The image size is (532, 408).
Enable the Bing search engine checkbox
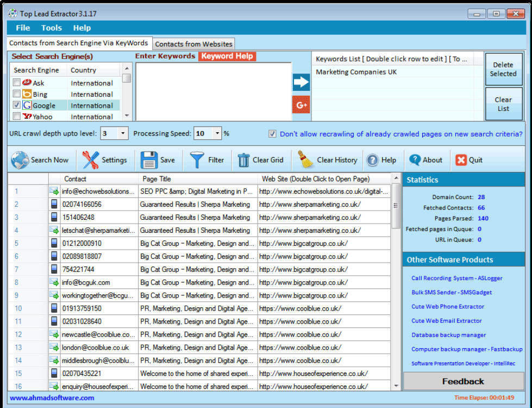click(15, 94)
